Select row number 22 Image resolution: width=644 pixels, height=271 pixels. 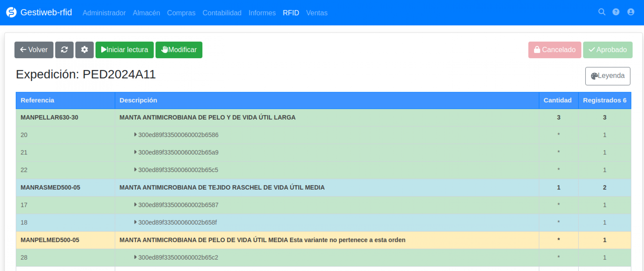click(x=24, y=170)
